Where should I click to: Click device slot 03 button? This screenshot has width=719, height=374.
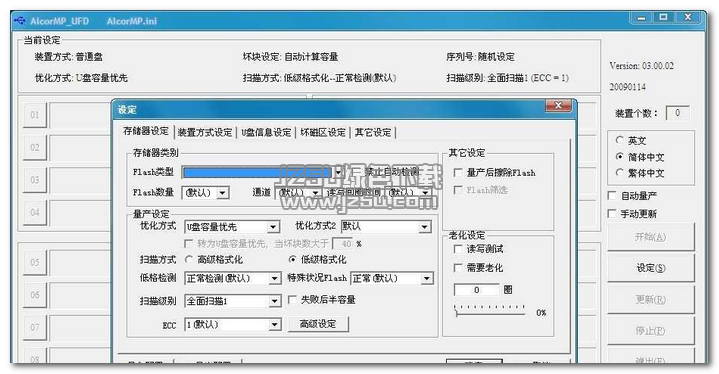(x=35, y=180)
